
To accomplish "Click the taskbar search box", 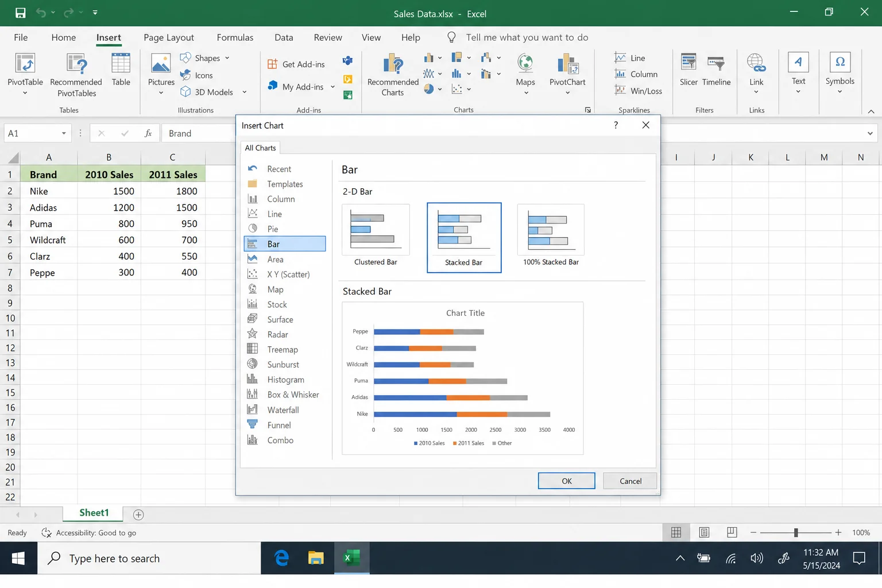I will click(149, 558).
